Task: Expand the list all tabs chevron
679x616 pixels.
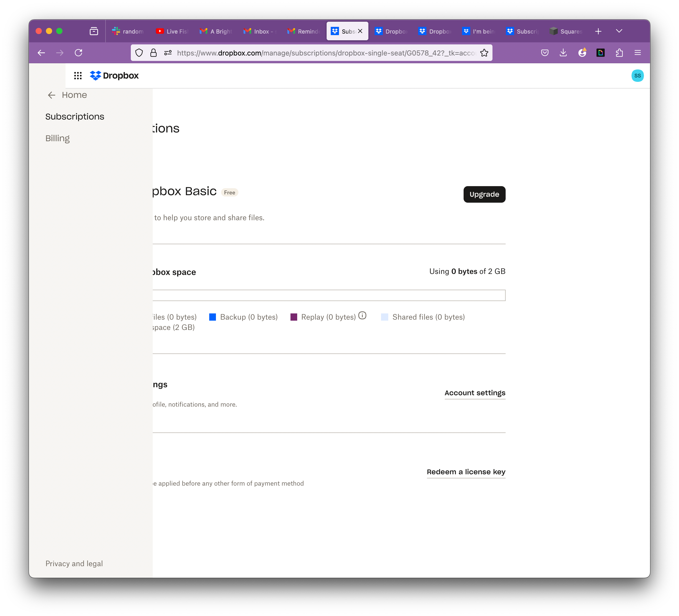Action: point(619,31)
